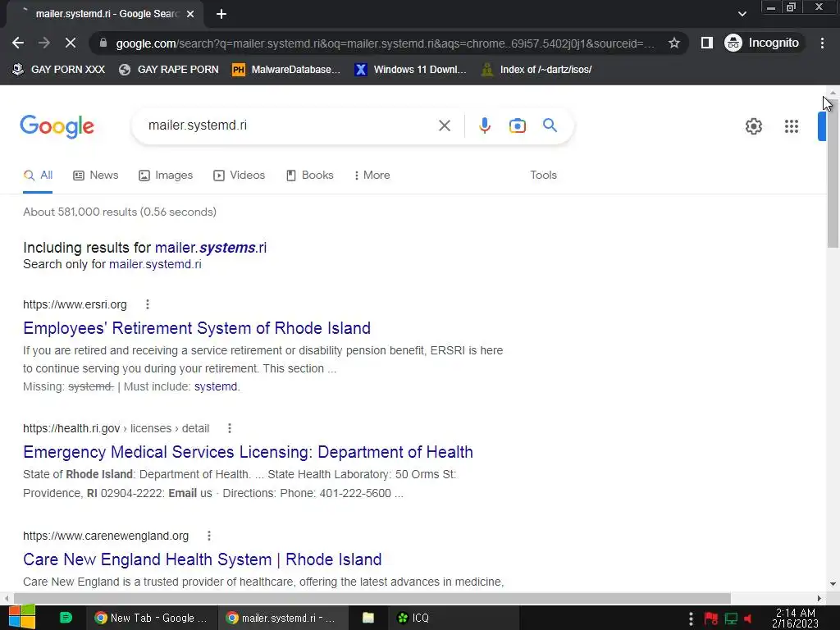Submit search with the magnifier icon
The height and width of the screenshot is (630, 840).
click(550, 126)
